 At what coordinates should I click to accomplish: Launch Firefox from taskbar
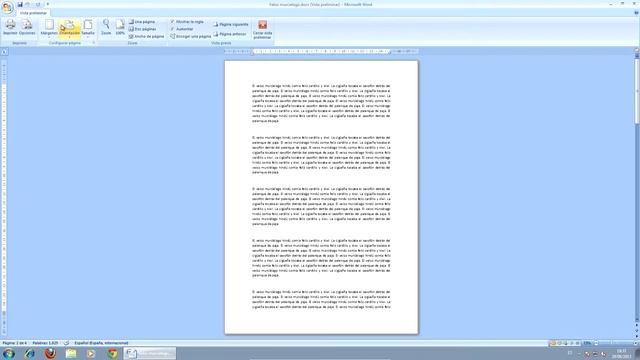[50, 353]
